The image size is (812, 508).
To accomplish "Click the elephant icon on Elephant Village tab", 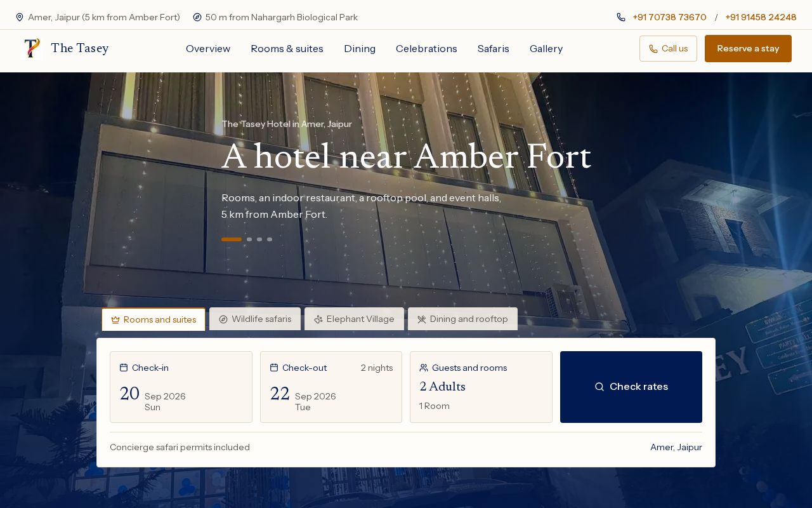I will coord(318,319).
